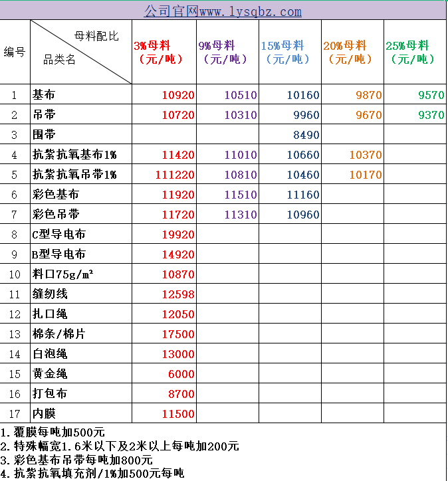Viewport: 448px width, 481px height.
Task: Select the 10660 price cell
Action: 290,154
